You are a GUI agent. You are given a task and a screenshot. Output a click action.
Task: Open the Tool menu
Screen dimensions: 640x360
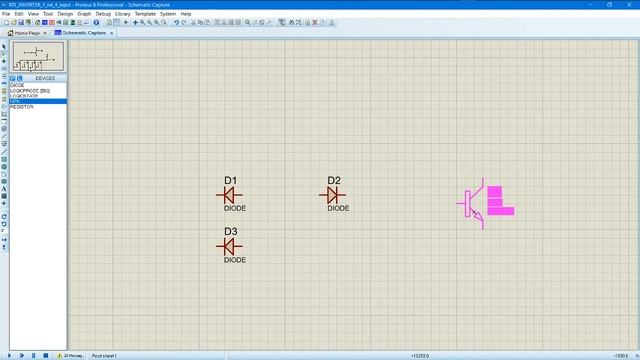(x=48, y=14)
